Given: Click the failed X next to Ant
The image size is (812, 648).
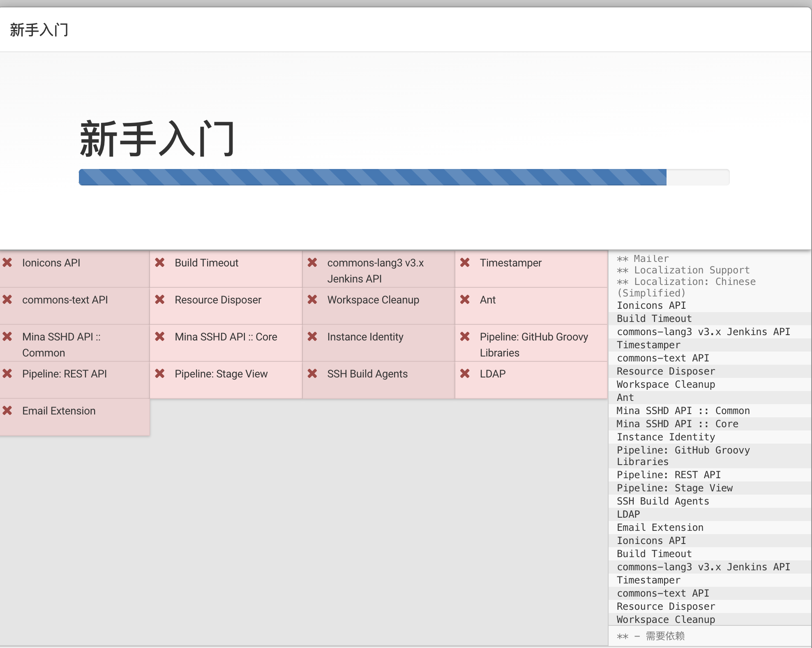Looking at the screenshot, I should pyautogui.click(x=465, y=299).
